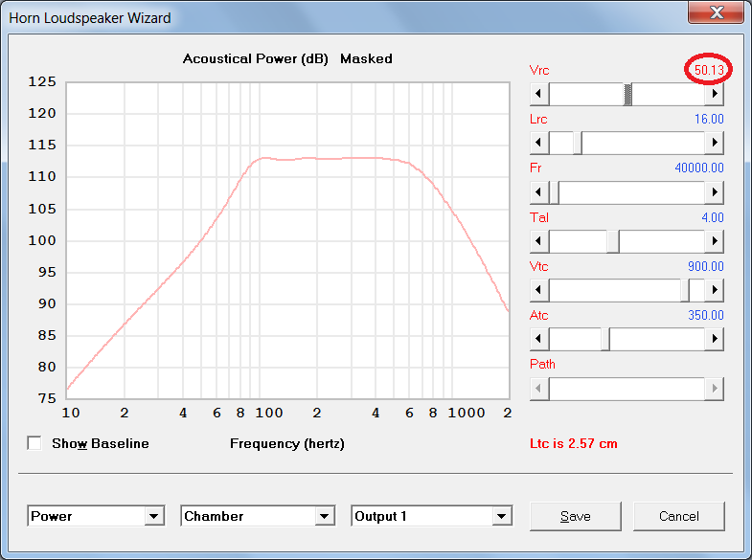This screenshot has width=752, height=560.
Task: Nudge Atc down with left arrow
Action: pos(539,338)
